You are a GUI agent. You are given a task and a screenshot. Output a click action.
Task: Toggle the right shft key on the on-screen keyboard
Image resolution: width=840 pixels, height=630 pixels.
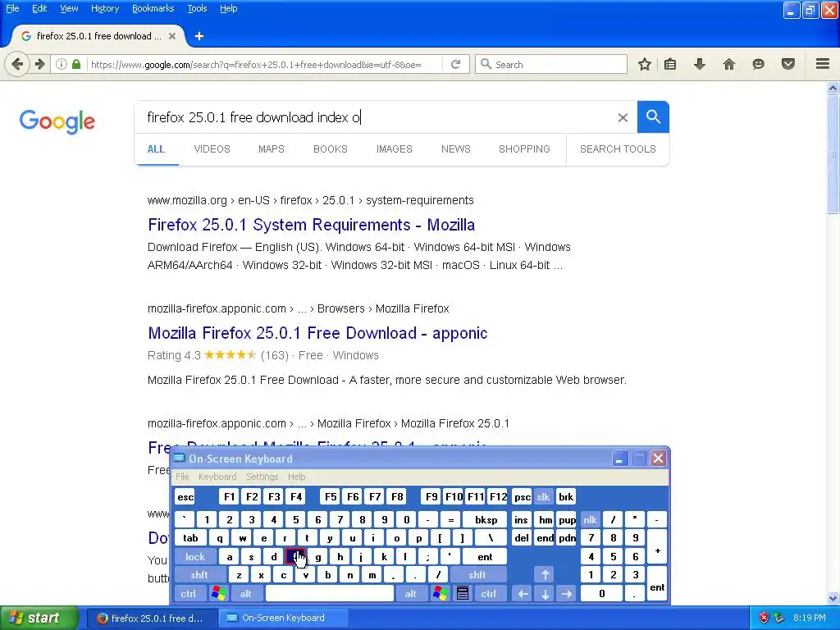tap(477, 575)
